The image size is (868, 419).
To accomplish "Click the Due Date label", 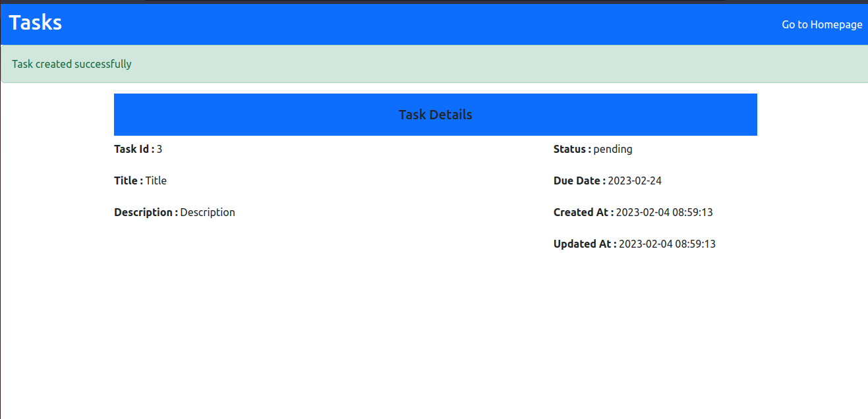I will 579,181.
